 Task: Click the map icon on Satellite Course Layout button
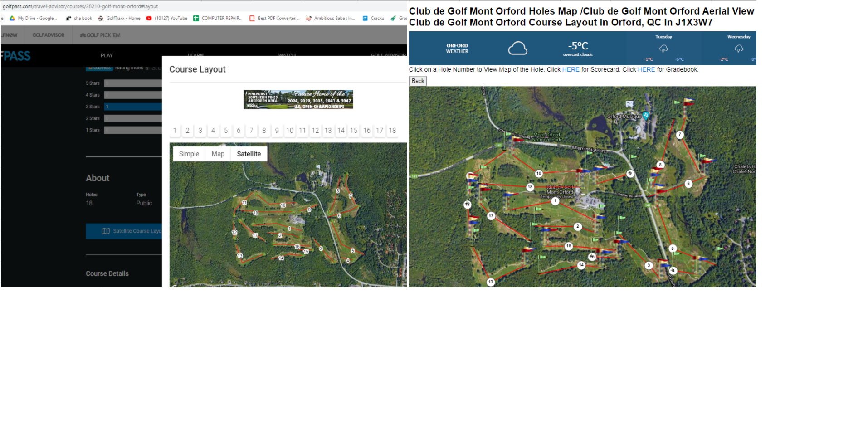[106, 231]
